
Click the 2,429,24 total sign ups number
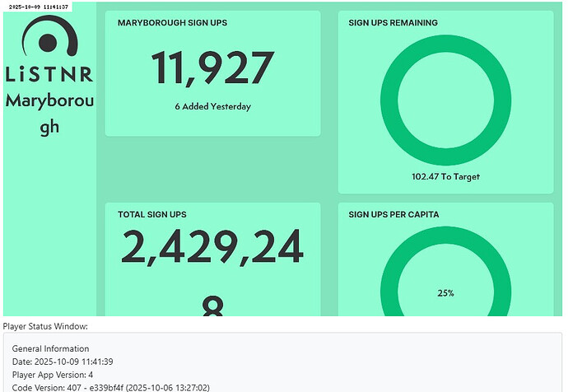click(212, 247)
